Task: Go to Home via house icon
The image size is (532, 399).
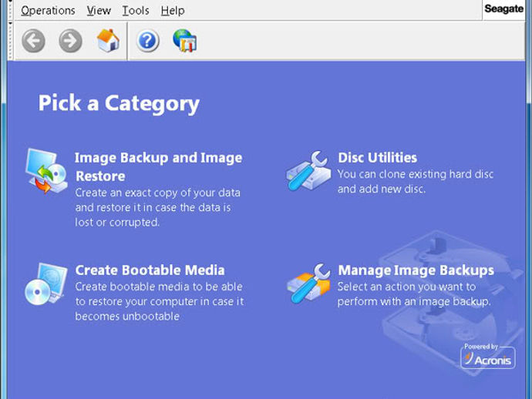Action: tap(108, 40)
